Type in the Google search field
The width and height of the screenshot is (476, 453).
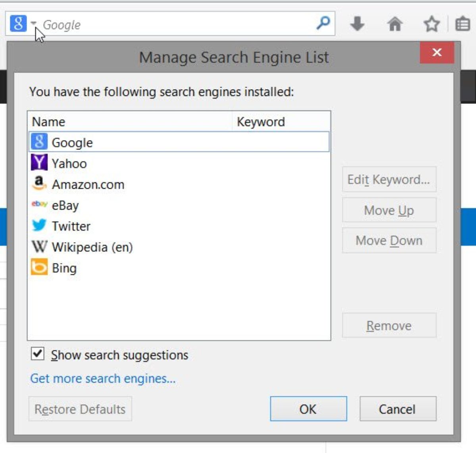[x=175, y=25]
